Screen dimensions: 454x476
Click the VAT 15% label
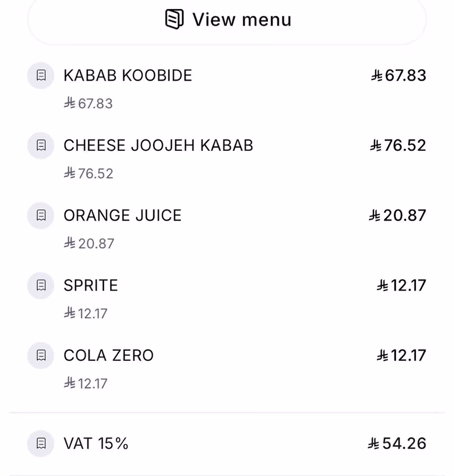pos(96,444)
